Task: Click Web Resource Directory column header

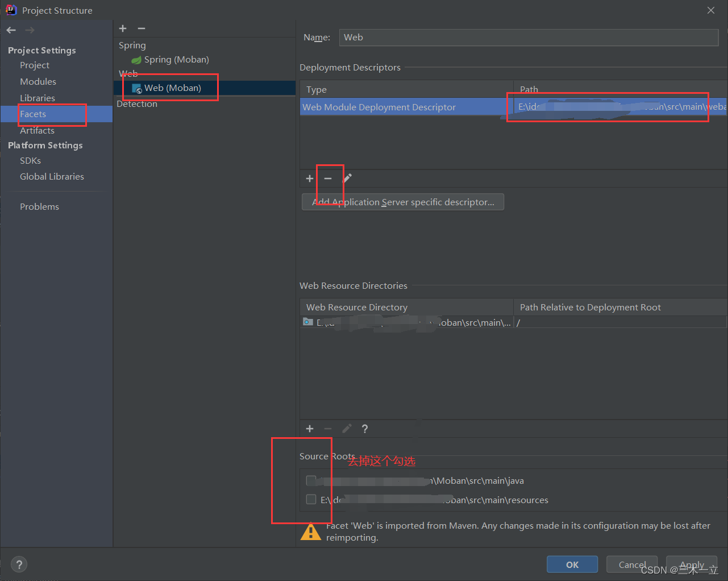Action: tap(406, 308)
